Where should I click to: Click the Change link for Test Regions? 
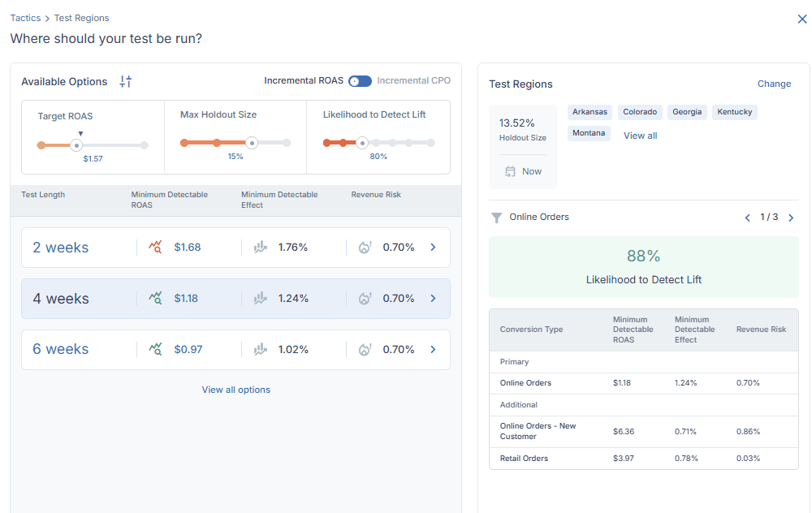coord(774,84)
